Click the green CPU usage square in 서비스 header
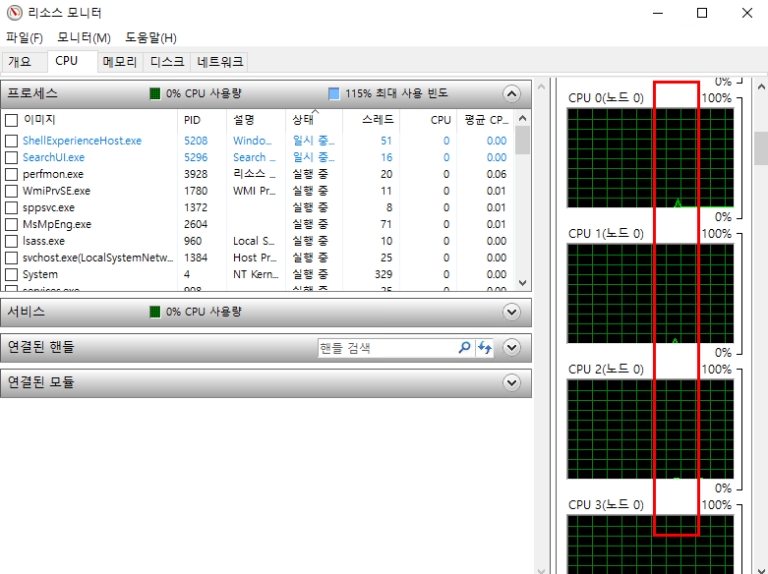The height and width of the screenshot is (574, 768). [x=155, y=312]
